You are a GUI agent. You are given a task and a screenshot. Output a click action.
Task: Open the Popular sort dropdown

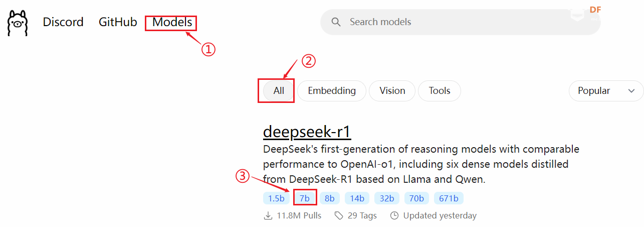[606, 91]
